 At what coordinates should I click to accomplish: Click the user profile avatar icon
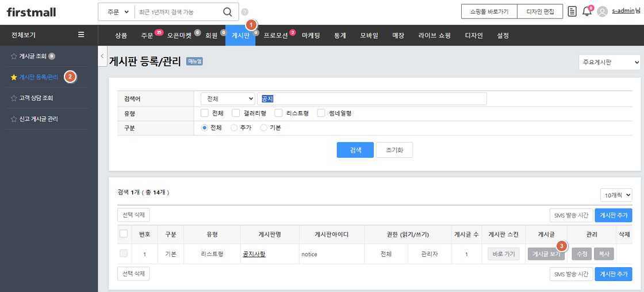click(602, 12)
